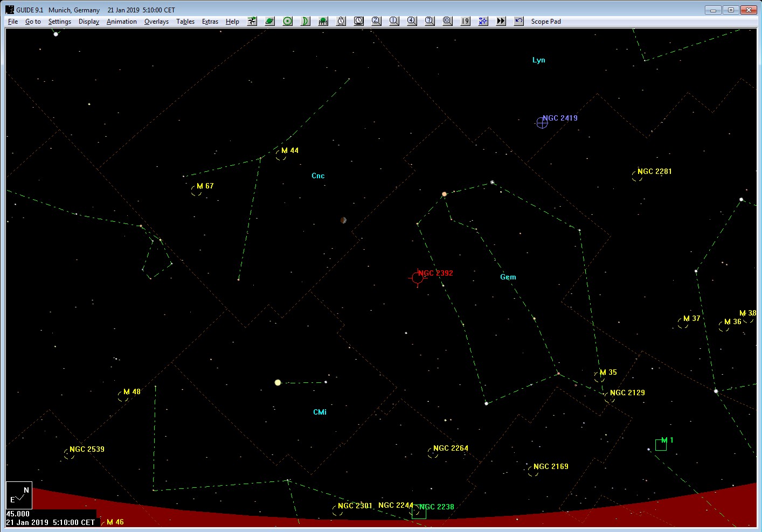Click the CMi constellation label
This screenshot has height=532, width=762.
coord(320,412)
